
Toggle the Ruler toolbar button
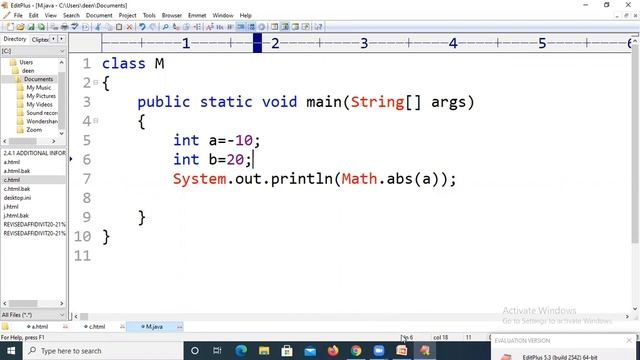pyautogui.click(x=241, y=27)
